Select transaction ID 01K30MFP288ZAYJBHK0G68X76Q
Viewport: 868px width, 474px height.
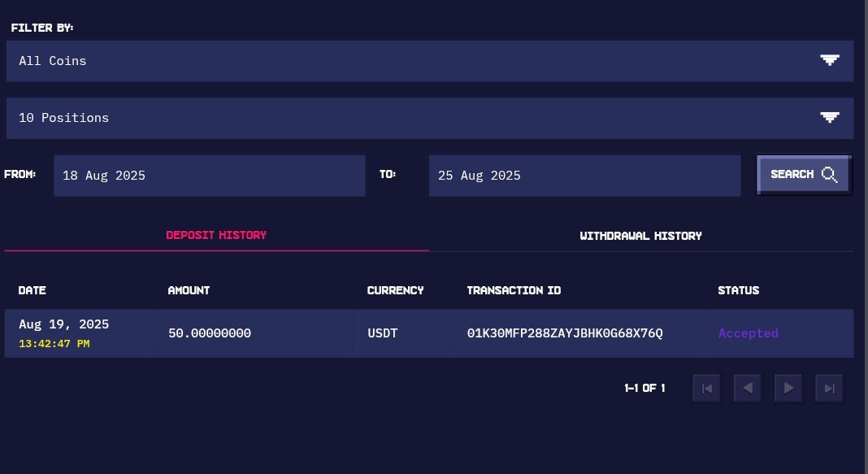tap(565, 333)
